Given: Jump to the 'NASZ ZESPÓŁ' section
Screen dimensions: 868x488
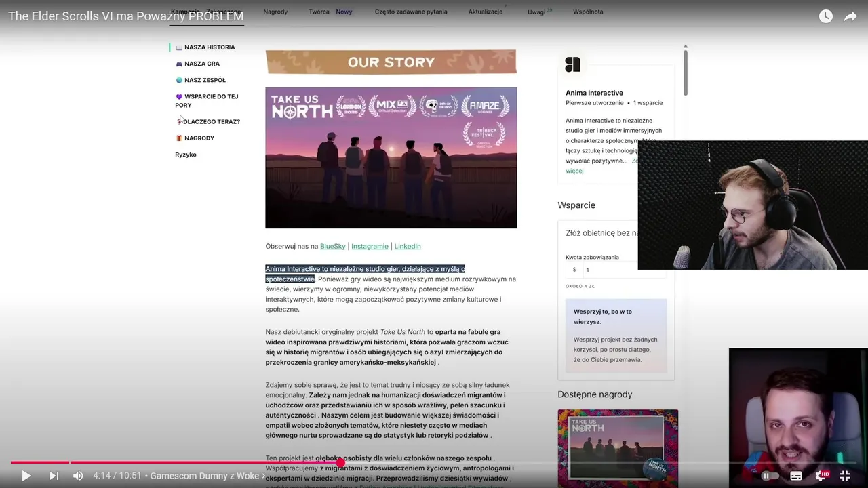Looking at the screenshot, I should [x=205, y=80].
